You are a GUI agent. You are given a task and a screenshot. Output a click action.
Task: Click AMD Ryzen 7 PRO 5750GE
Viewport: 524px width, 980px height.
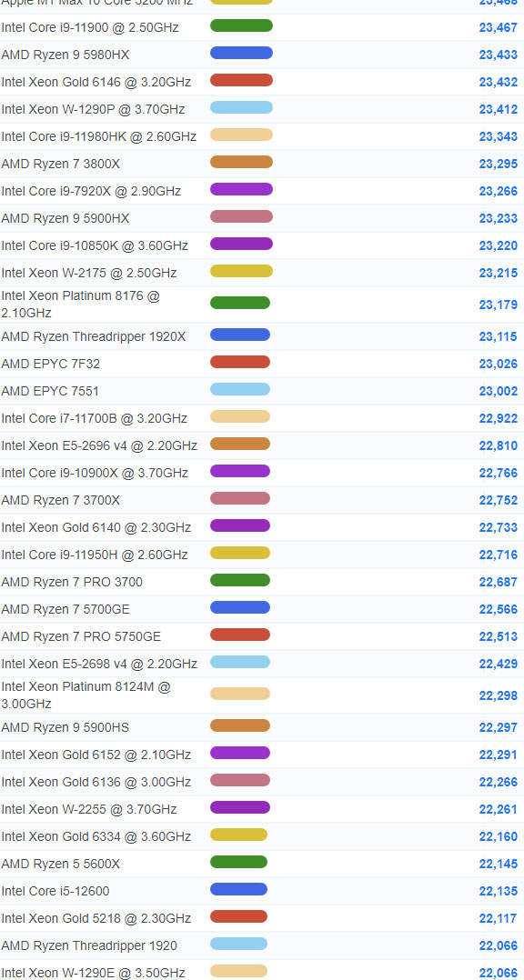[81, 636]
